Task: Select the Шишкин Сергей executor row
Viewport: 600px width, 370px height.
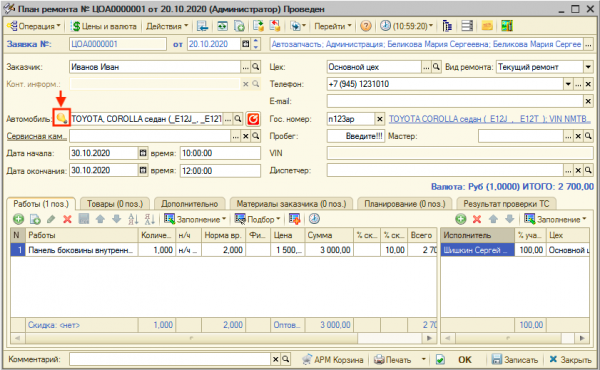Action: pos(477,250)
